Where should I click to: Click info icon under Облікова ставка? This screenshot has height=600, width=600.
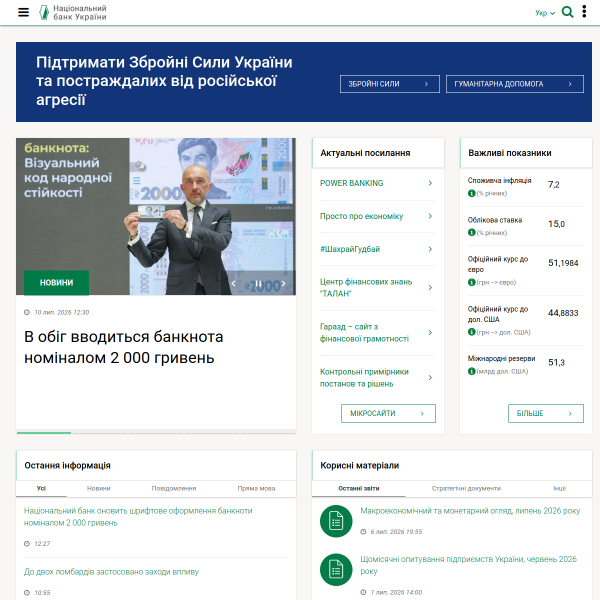pos(471,232)
